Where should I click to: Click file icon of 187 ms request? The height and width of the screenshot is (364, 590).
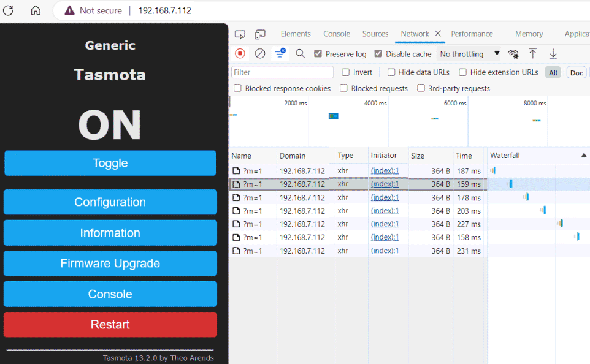click(236, 171)
